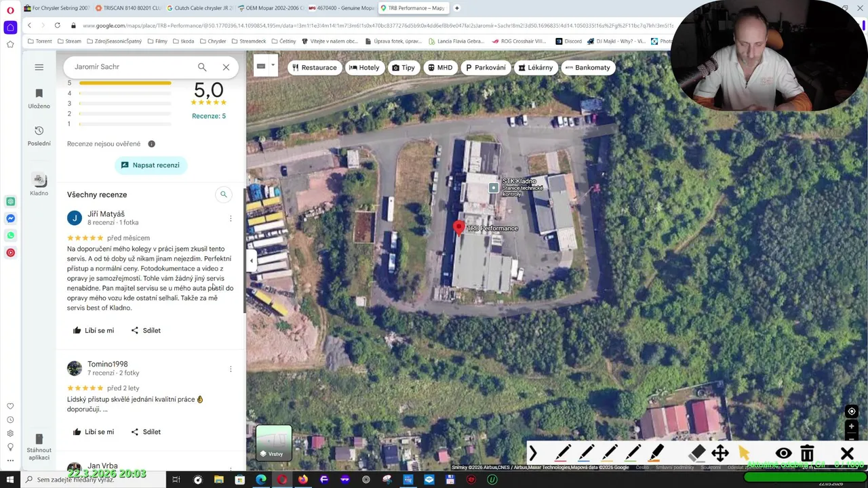Viewport: 868px width, 488px height.
Task: Select the Hotely category chip
Action: point(363,68)
